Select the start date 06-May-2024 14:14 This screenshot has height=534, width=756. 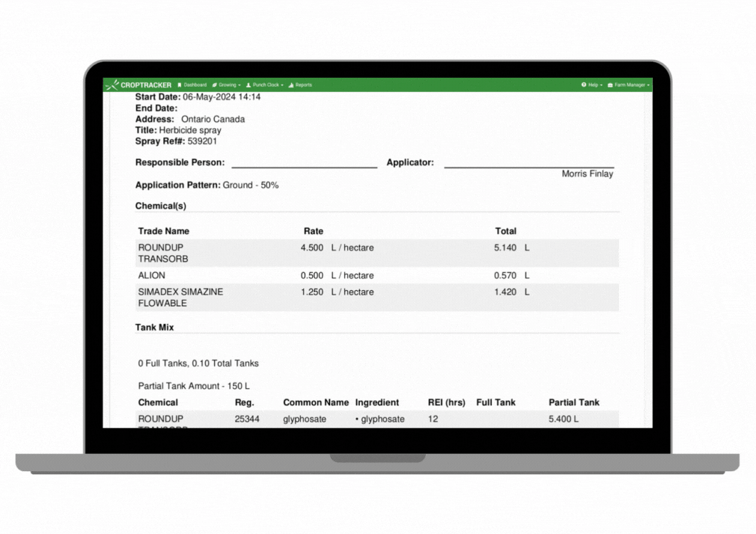[222, 97]
